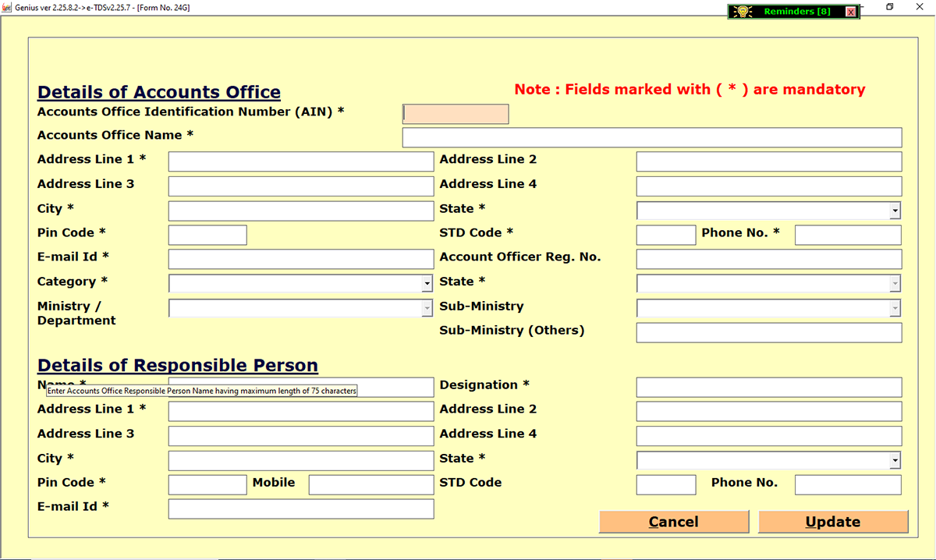The width and height of the screenshot is (936, 560).
Task: Select the Sub-Ministry (Others) text box
Action: [768, 332]
